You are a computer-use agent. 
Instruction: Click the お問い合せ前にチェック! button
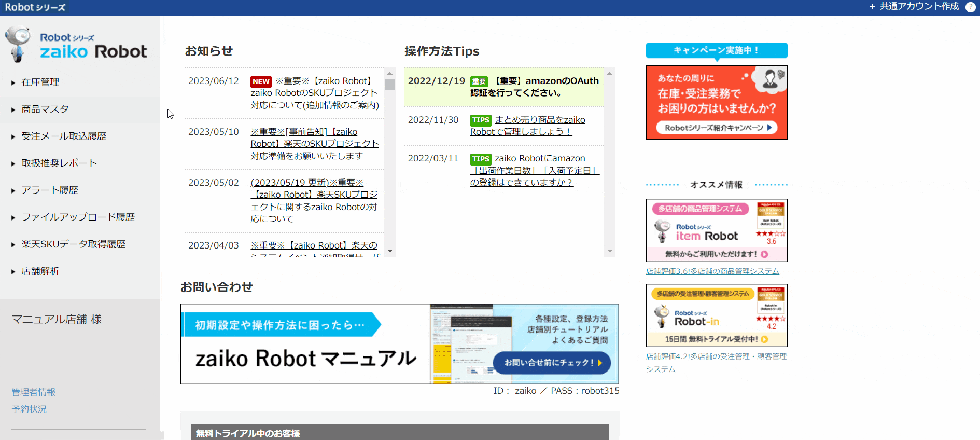coord(551,363)
